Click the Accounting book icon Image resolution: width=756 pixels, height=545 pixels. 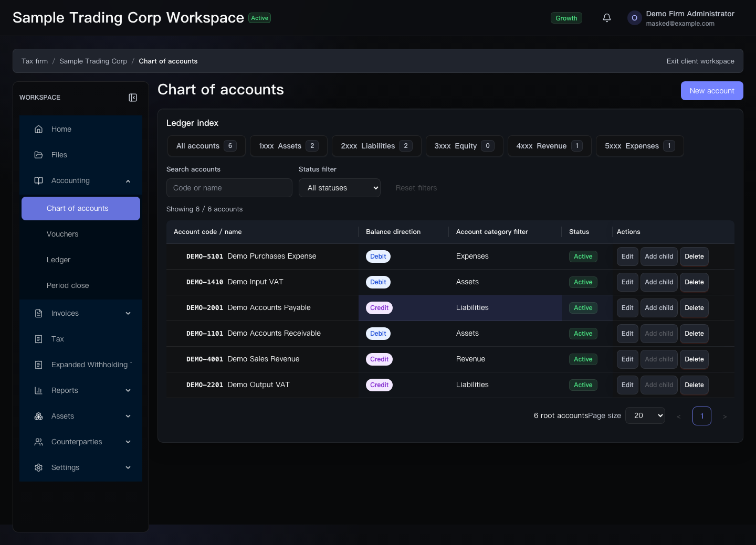click(x=38, y=180)
